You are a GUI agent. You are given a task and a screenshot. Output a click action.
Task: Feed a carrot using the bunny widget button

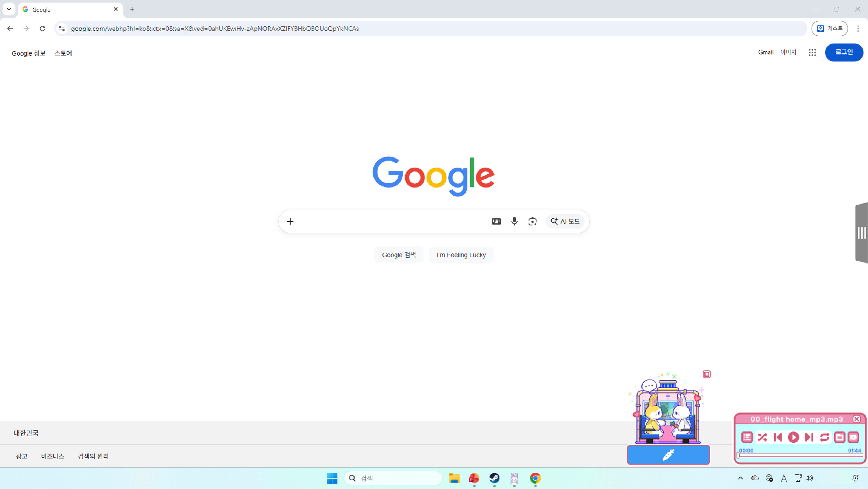pos(669,455)
